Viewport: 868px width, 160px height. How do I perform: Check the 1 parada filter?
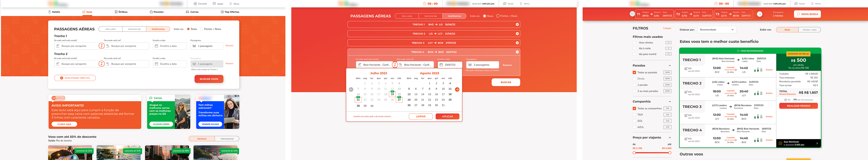(634, 85)
